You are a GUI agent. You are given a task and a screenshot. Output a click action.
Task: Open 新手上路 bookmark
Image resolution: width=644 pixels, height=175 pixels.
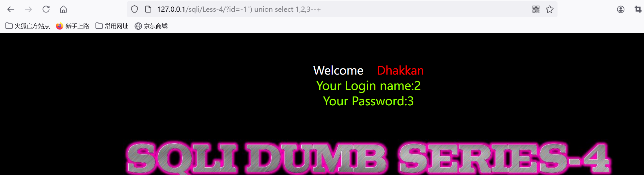[x=72, y=26]
